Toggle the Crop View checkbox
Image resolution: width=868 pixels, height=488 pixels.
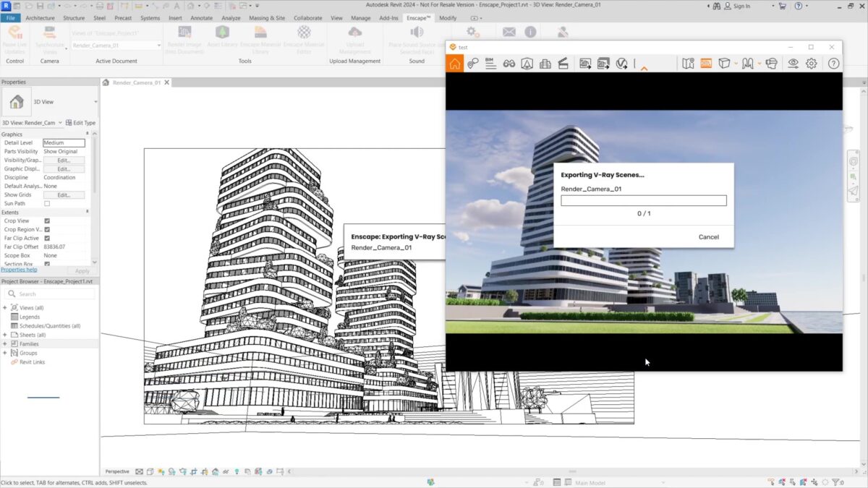pos(47,221)
